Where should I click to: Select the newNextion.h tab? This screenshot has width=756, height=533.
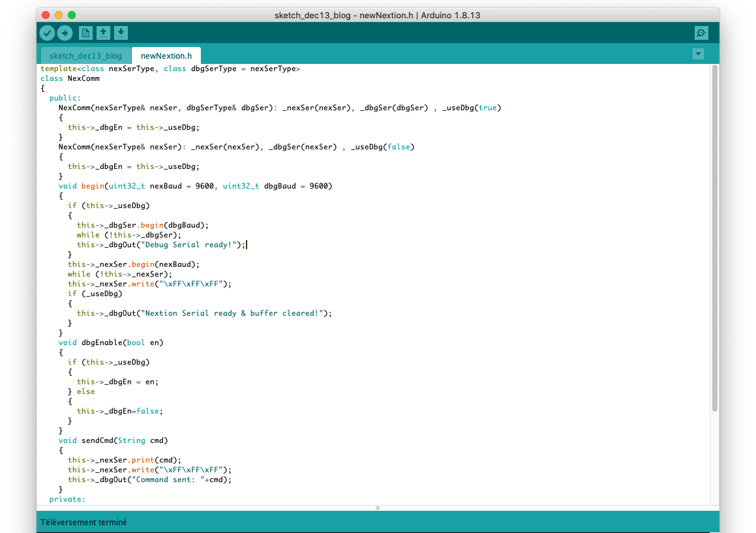166,55
